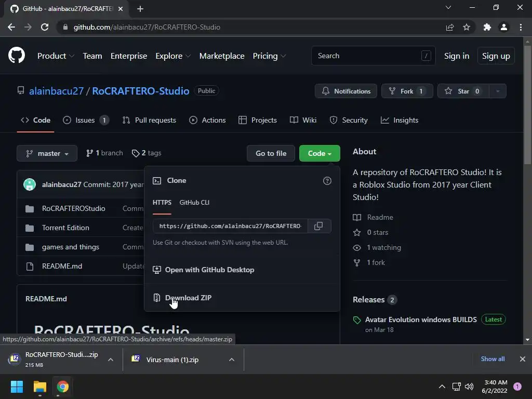
Task: Click alainbacu27's avatar in the commit row
Action: tap(30, 184)
